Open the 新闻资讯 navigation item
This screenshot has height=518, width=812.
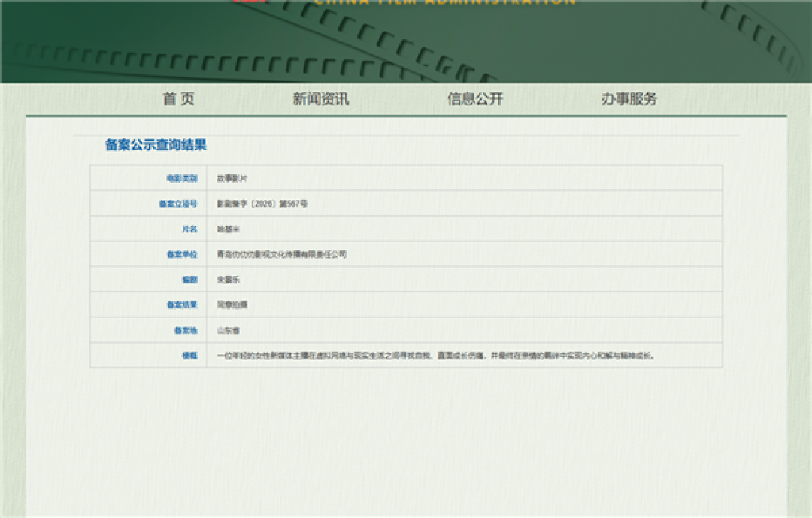(320, 98)
